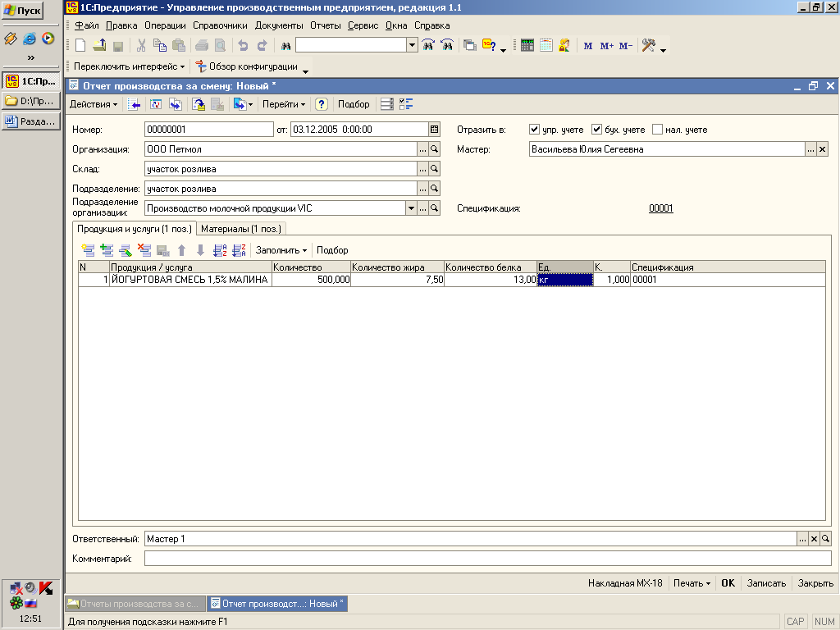
Task: Open toolbar options arrow after Обзор конфигурации
Action: [305, 71]
